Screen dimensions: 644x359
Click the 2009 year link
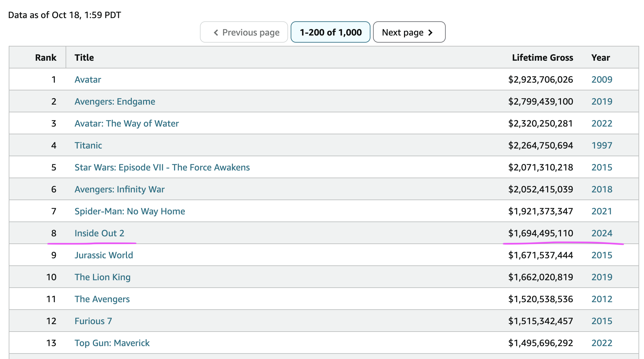point(601,79)
